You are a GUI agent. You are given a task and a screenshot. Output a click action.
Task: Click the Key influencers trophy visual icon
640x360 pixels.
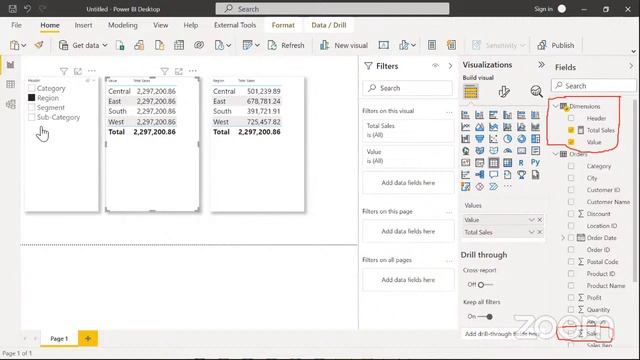tap(521, 175)
